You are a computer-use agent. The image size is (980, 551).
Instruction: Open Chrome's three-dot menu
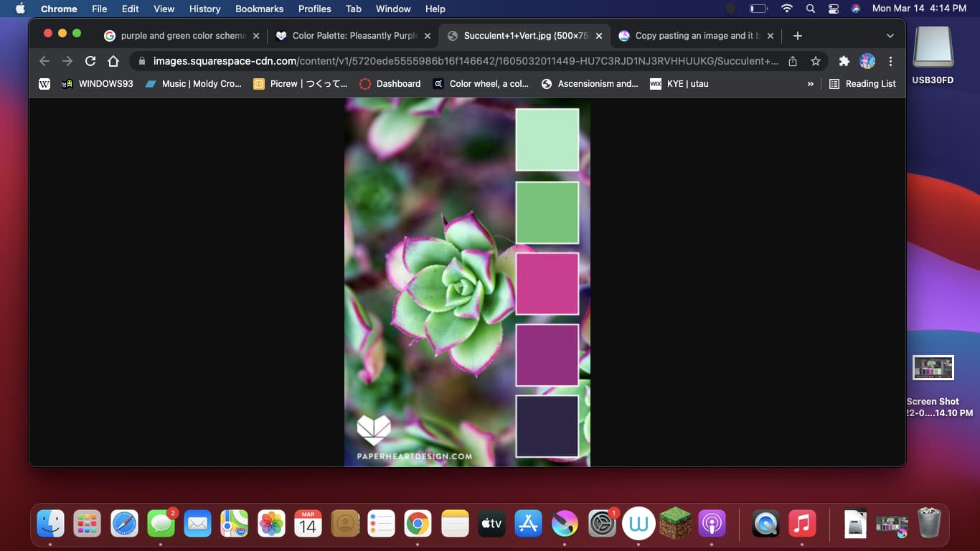pos(890,61)
